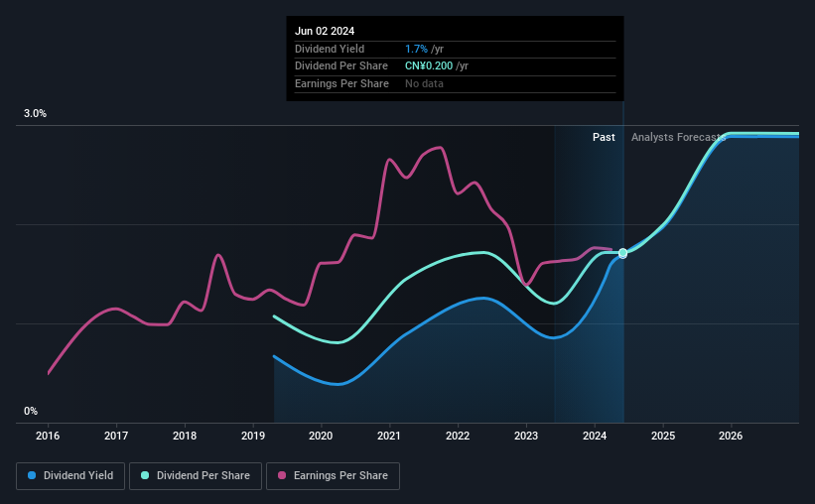
Task: Toggle the Dividend Yield legend button
Action: (x=70, y=476)
